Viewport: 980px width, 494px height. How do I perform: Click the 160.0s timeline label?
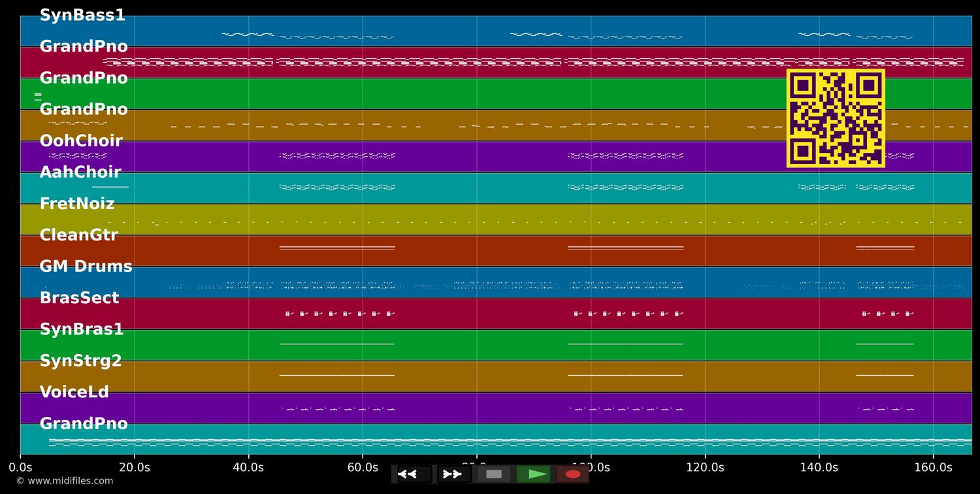pos(933,467)
